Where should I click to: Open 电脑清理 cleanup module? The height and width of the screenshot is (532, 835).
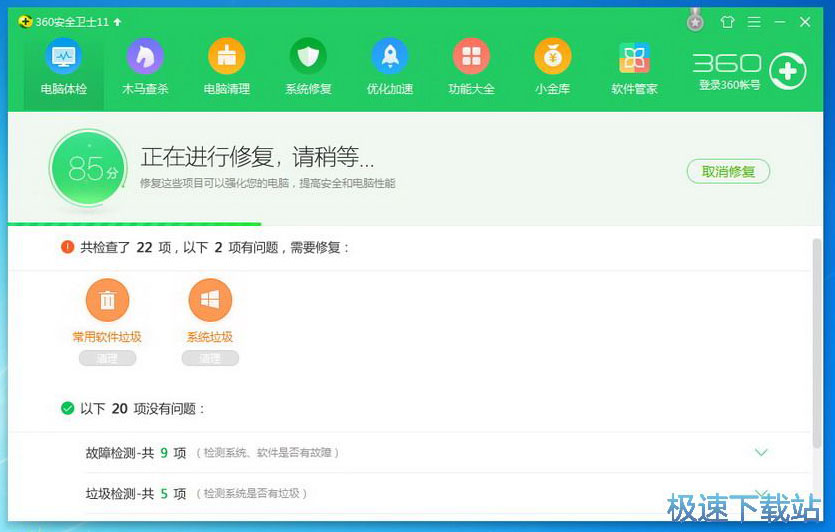pyautogui.click(x=226, y=69)
